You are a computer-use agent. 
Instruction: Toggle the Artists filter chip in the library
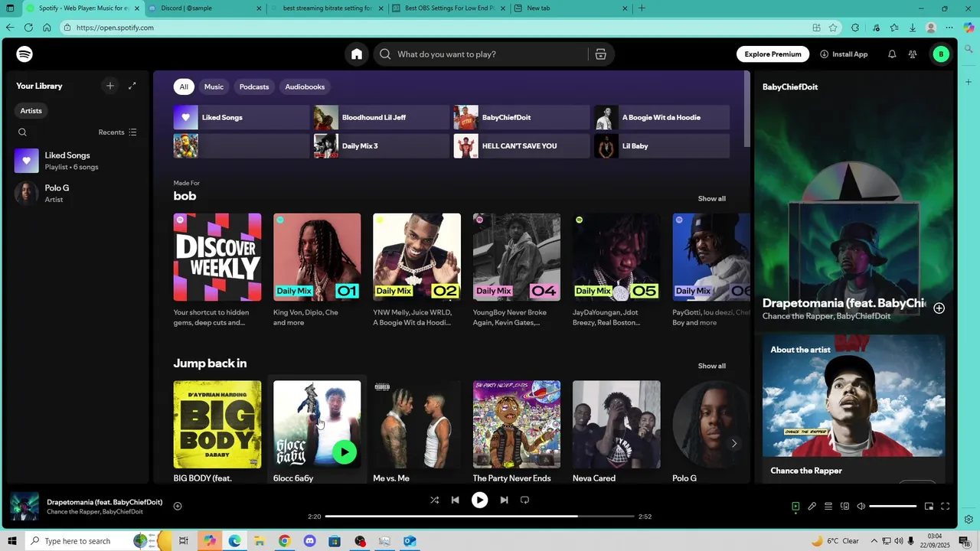point(31,111)
